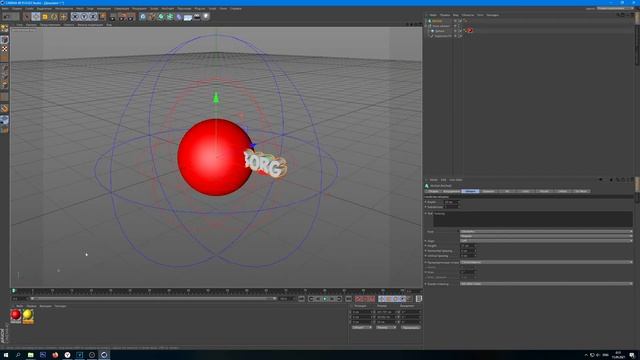
Task: Go to the start of animation
Action: [x=302, y=299]
